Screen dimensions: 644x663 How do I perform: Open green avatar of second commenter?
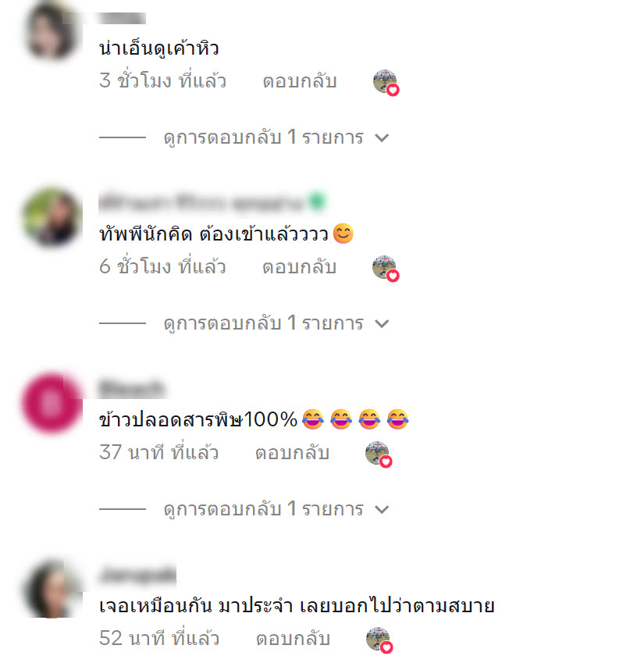[52, 217]
